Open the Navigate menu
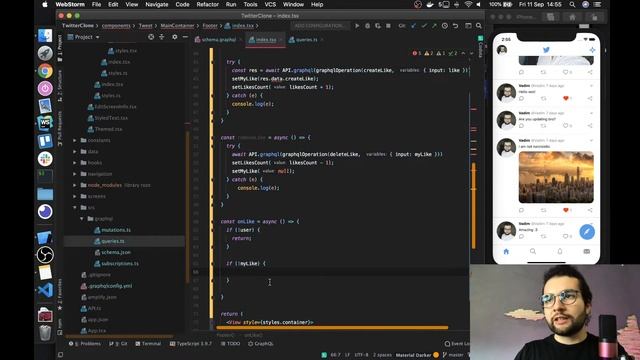 (x=157, y=4)
